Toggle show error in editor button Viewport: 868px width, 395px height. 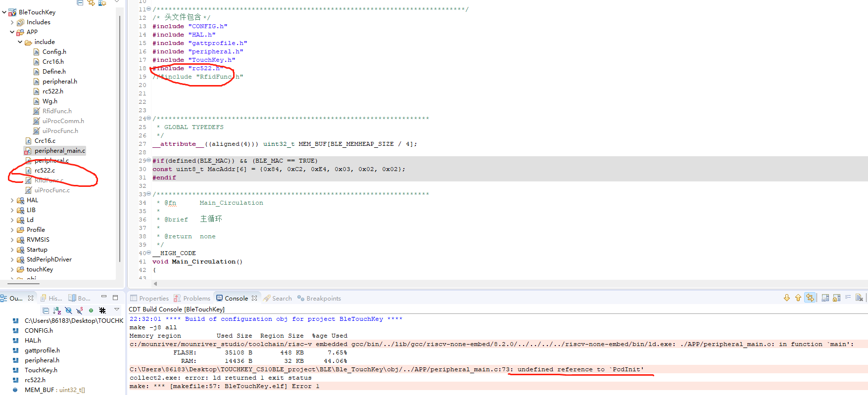click(810, 298)
